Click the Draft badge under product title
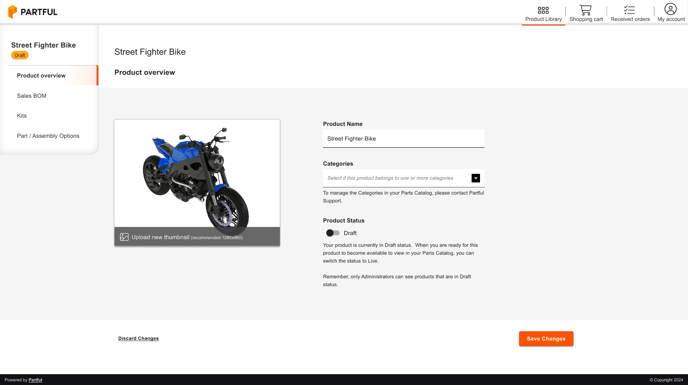 tap(20, 55)
